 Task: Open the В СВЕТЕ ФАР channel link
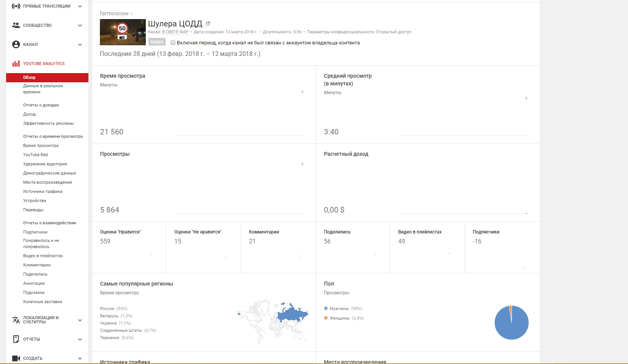point(175,32)
